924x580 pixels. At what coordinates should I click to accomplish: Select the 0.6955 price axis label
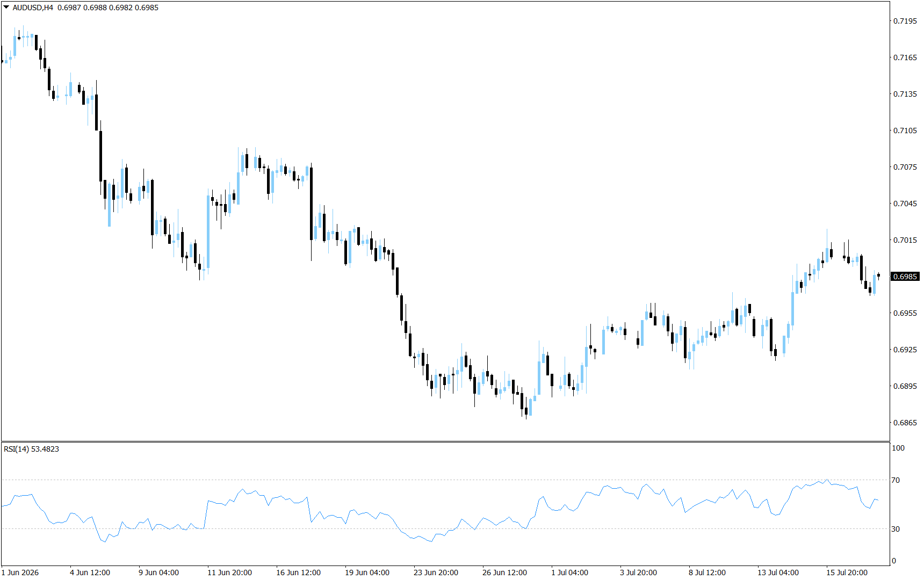point(905,313)
